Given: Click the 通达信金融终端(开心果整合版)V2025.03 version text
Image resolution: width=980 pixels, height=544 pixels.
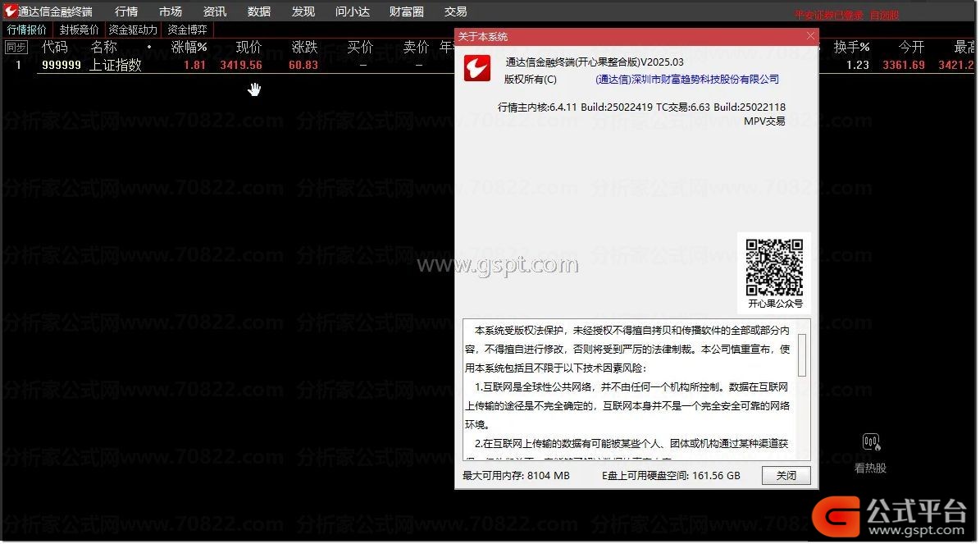Looking at the screenshot, I should tap(595, 62).
